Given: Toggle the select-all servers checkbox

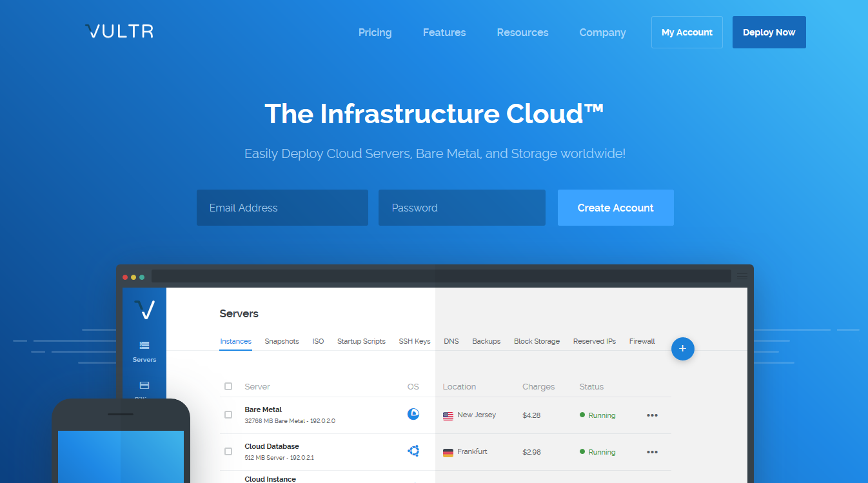Looking at the screenshot, I should [228, 386].
